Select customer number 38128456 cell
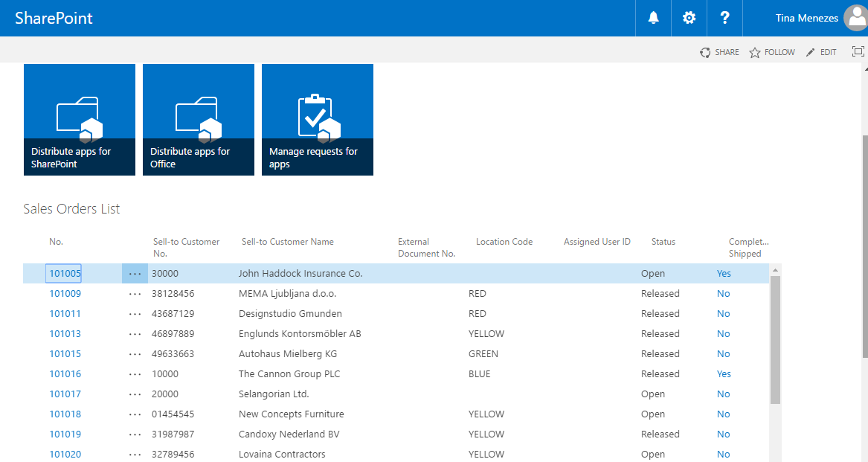868x462 pixels. pyautogui.click(x=173, y=294)
